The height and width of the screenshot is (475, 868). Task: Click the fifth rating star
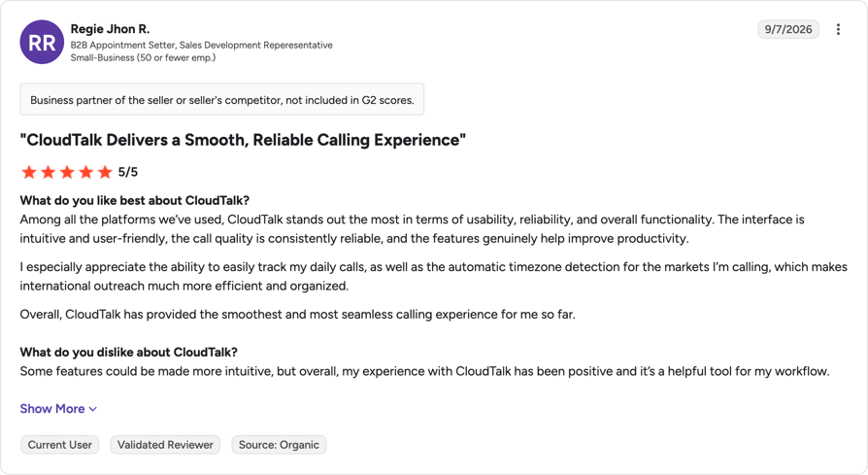tap(105, 172)
